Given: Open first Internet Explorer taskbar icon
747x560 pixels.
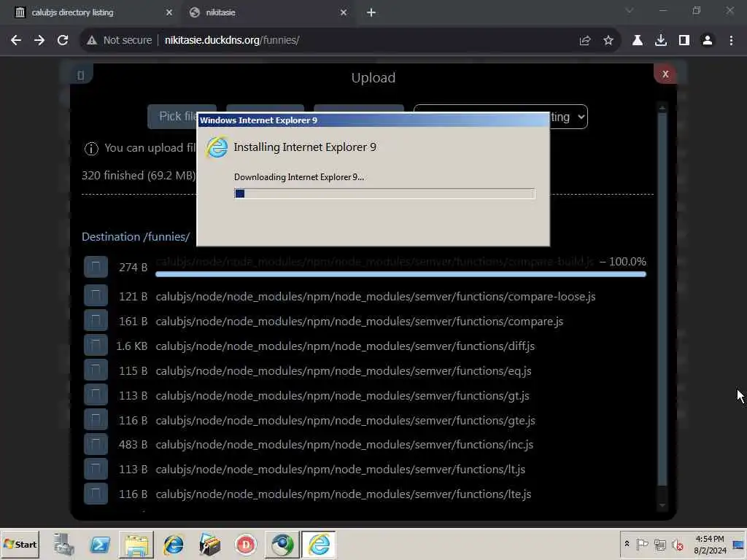Looking at the screenshot, I should click(174, 544).
